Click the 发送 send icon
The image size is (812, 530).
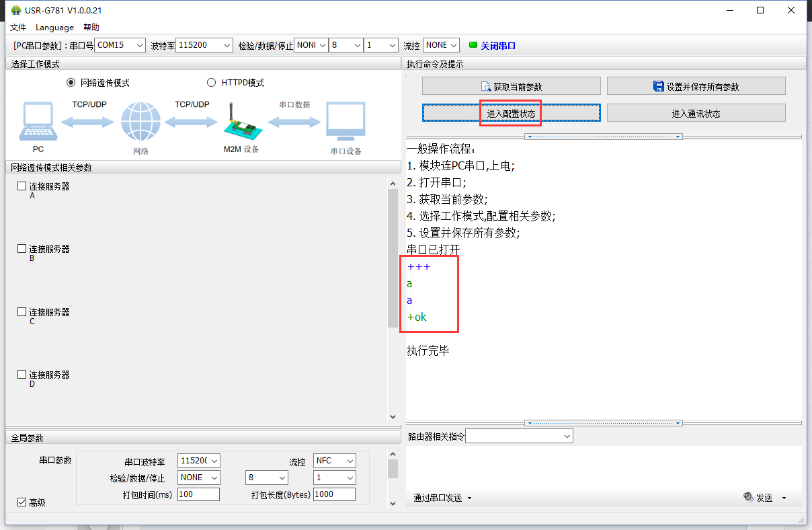pos(749,497)
